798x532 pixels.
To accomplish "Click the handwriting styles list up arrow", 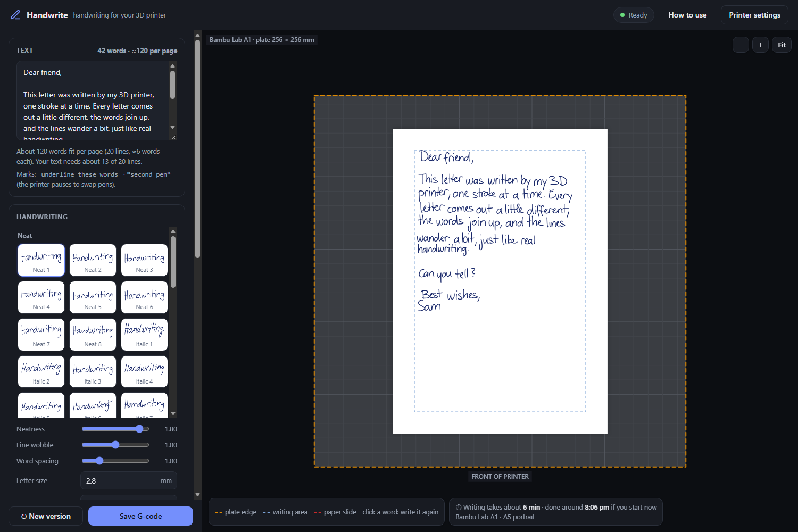I will point(173,231).
